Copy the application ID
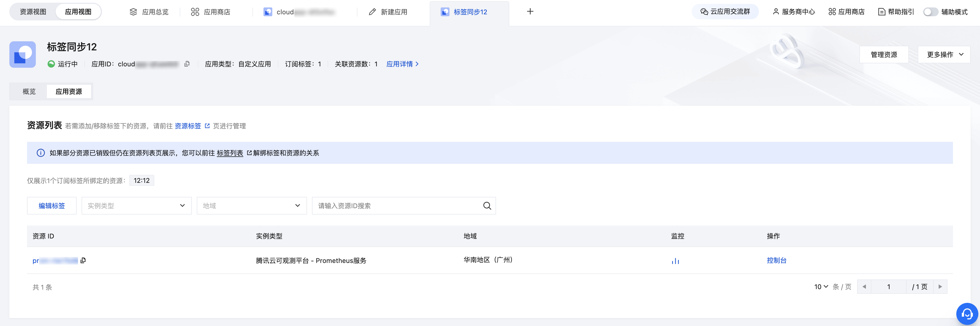Screen dimensions: 980x326 point(187,64)
